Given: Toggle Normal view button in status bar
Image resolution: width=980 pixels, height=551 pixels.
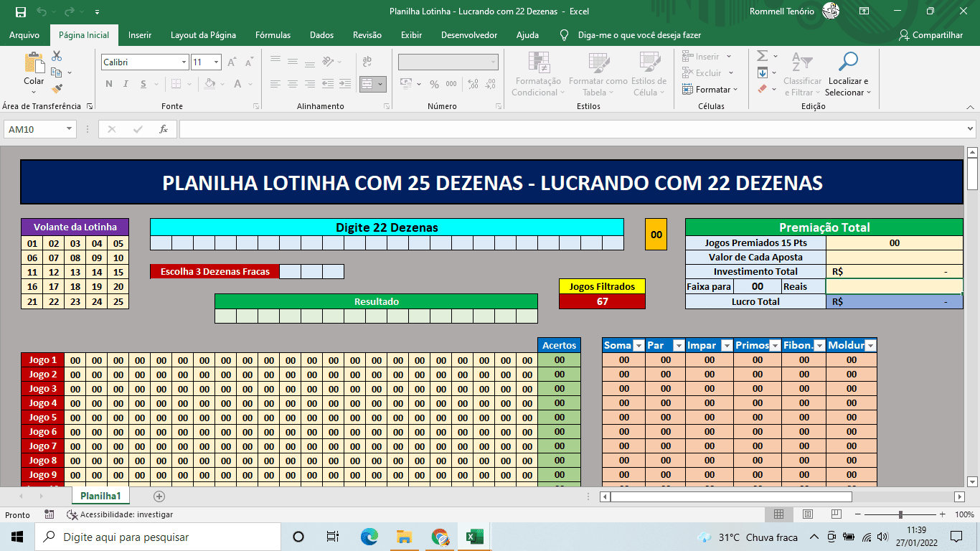Looking at the screenshot, I should [778, 514].
